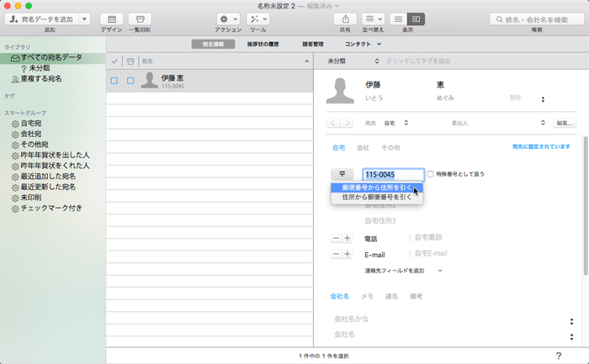Click the デザイン toolbar icon

click(x=111, y=18)
